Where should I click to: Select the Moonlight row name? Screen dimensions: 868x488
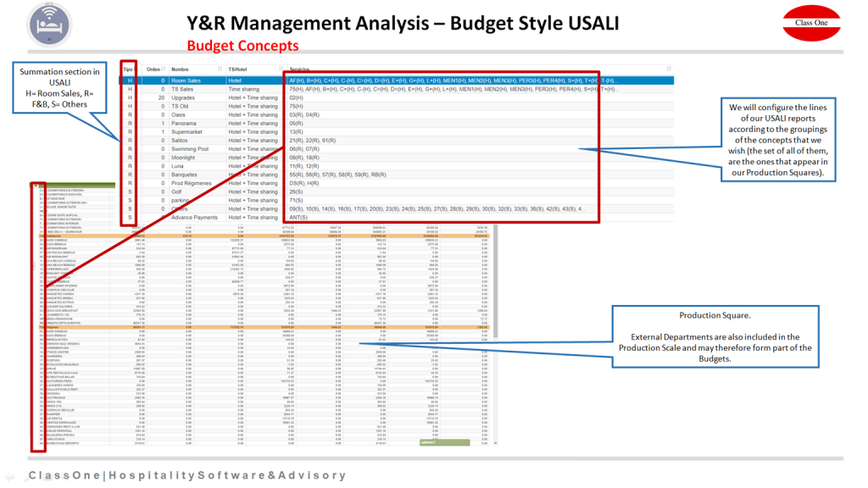(x=183, y=158)
